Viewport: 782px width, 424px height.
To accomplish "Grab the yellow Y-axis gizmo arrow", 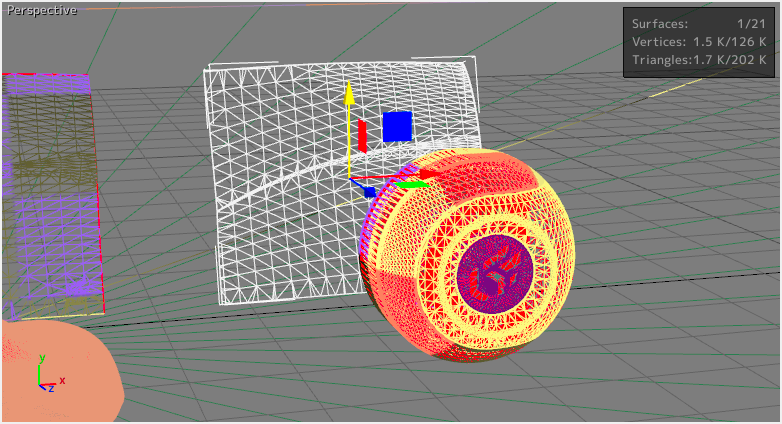I will [x=349, y=93].
